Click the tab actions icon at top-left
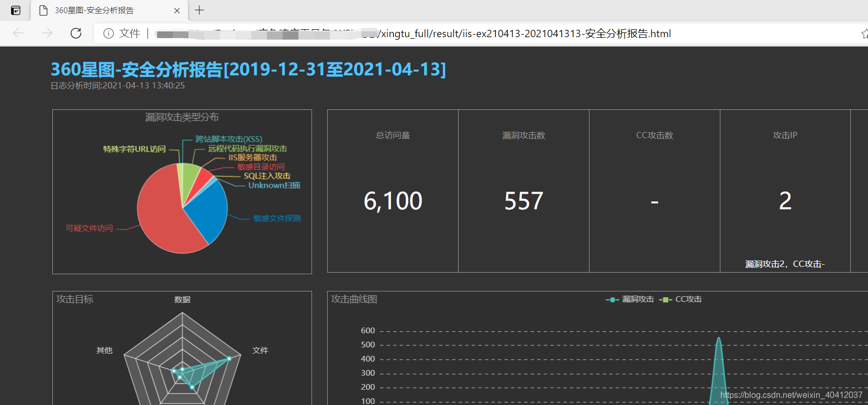868x405 pixels. [16, 10]
